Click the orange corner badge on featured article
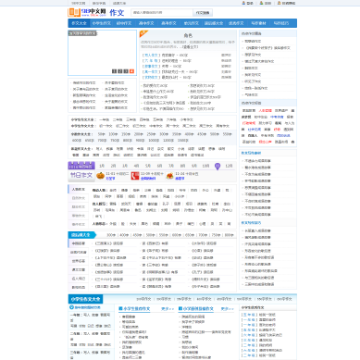Viewport: 360px width, 360px height. tap(143, 33)
